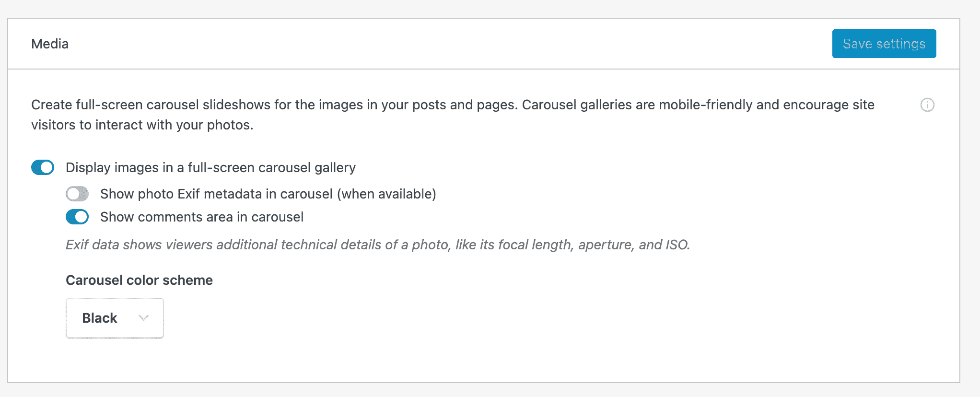
Task: Click the '(when available)' text of Exif option
Action: (x=386, y=194)
